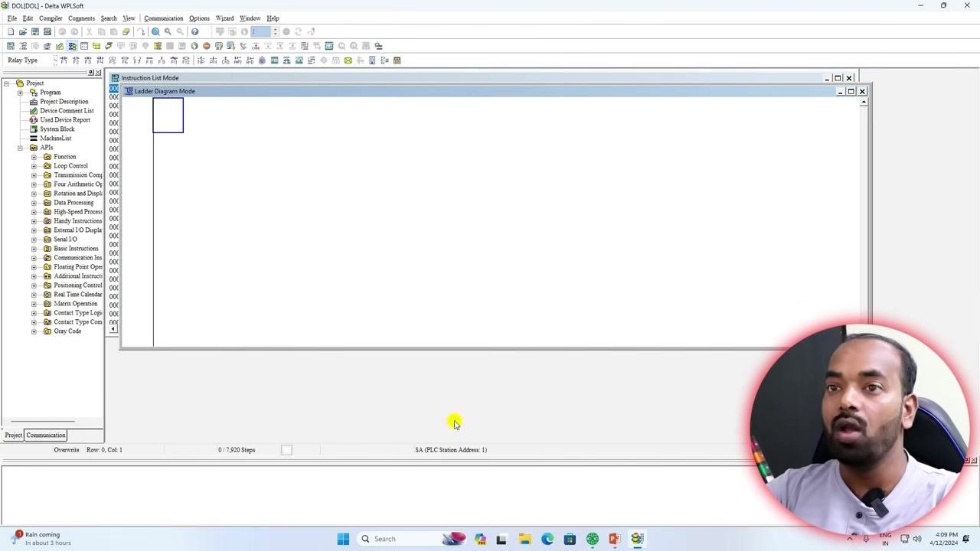
Task: Open the Rain coming weather widget
Action: (42, 539)
